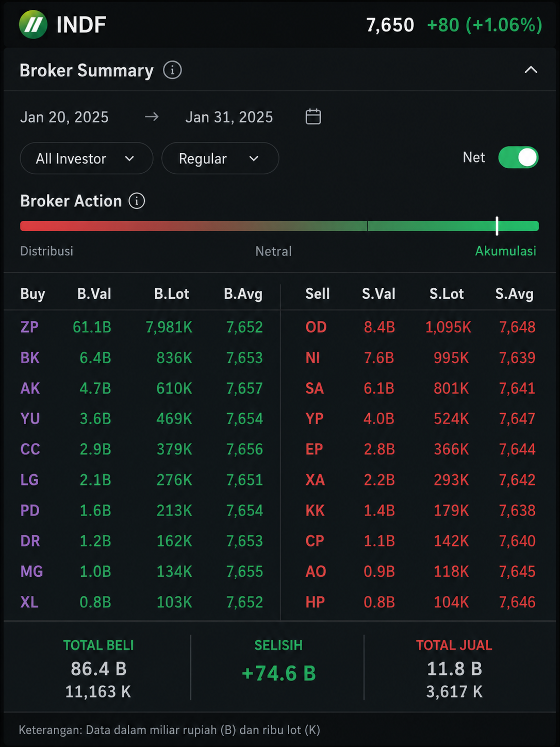Select sell broker OD row
This screenshot has width=560, height=747.
click(x=420, y=327)
